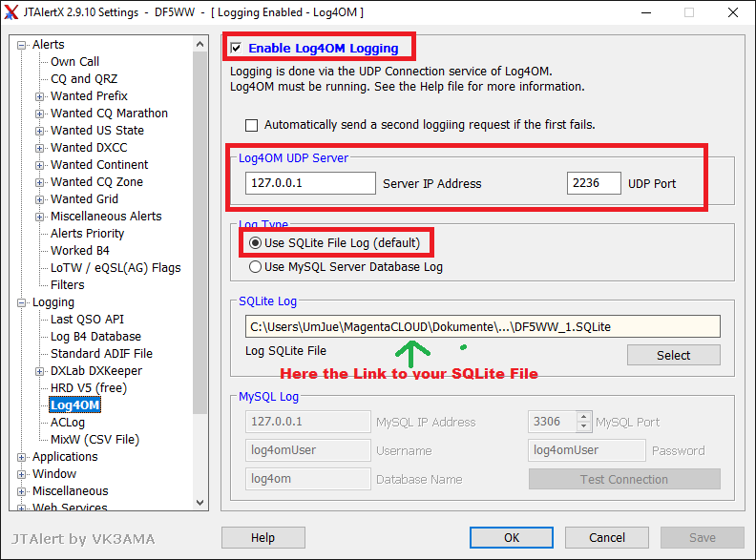Expand the Wanted Grid node
Image resolution: width=756 pixels, height=560 pixels.
click(x=39, y=199)
